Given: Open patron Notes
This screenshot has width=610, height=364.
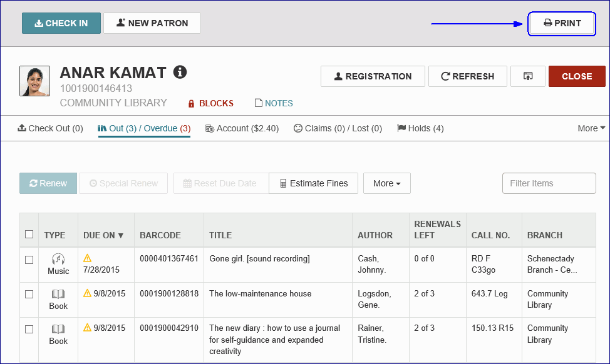Looking at the screenshot, I should [274, 103].
